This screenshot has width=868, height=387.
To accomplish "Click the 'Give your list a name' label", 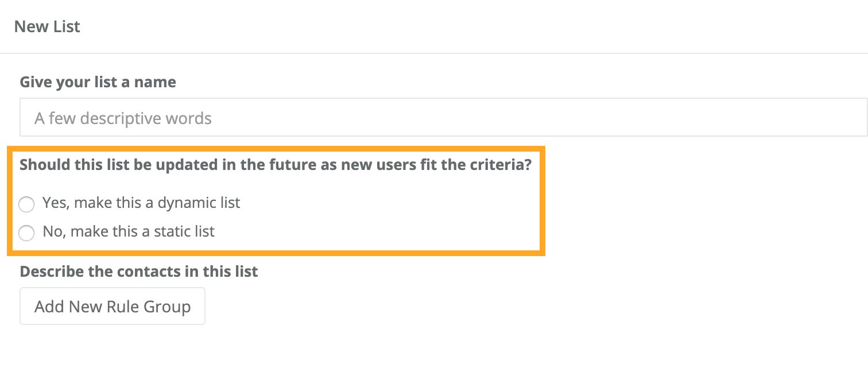I will 98,82.
